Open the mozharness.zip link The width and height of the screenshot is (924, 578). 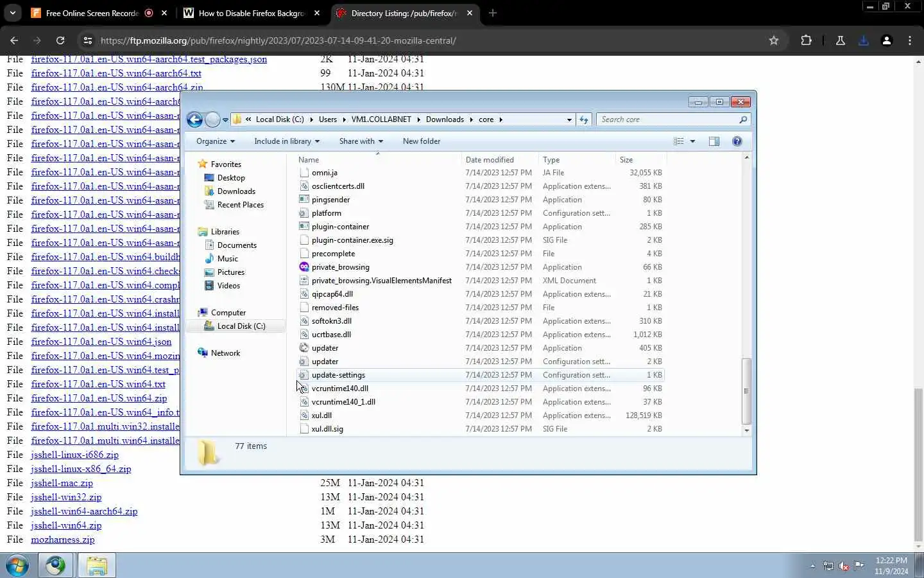pos(63,539)
